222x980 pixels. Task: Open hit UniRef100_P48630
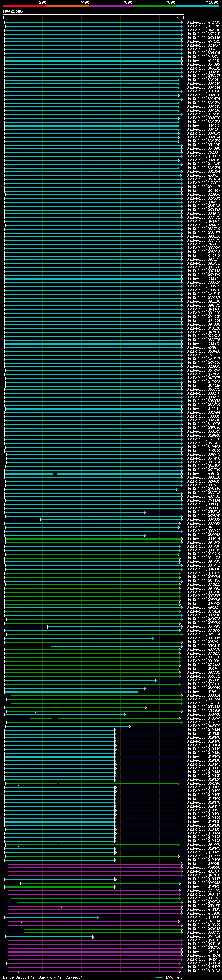point(203,451)
